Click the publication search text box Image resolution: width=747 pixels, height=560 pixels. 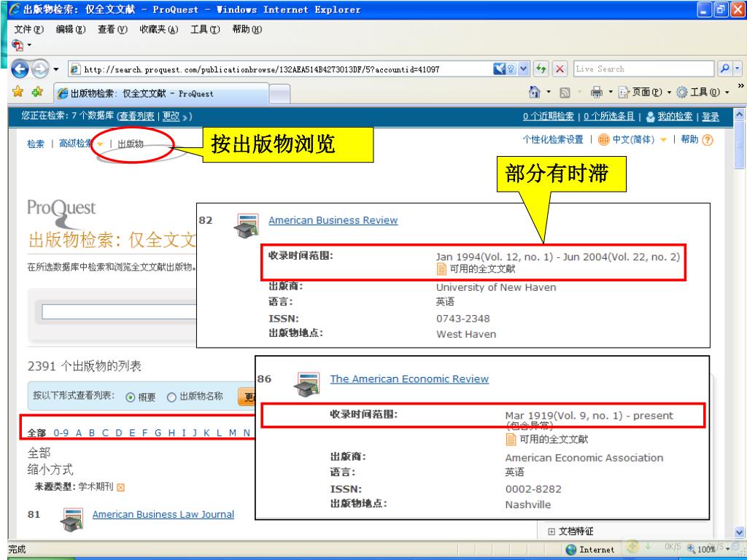click(x=119, y=312)
